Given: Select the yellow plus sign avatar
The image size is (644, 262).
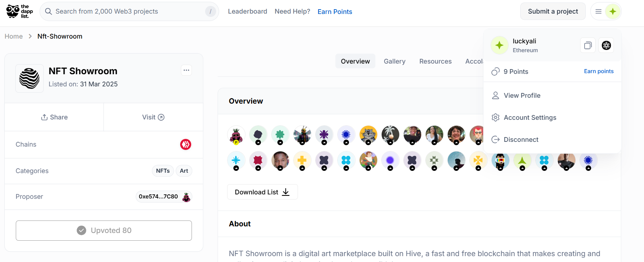Looking at the screenshot, I should point(302,161).
